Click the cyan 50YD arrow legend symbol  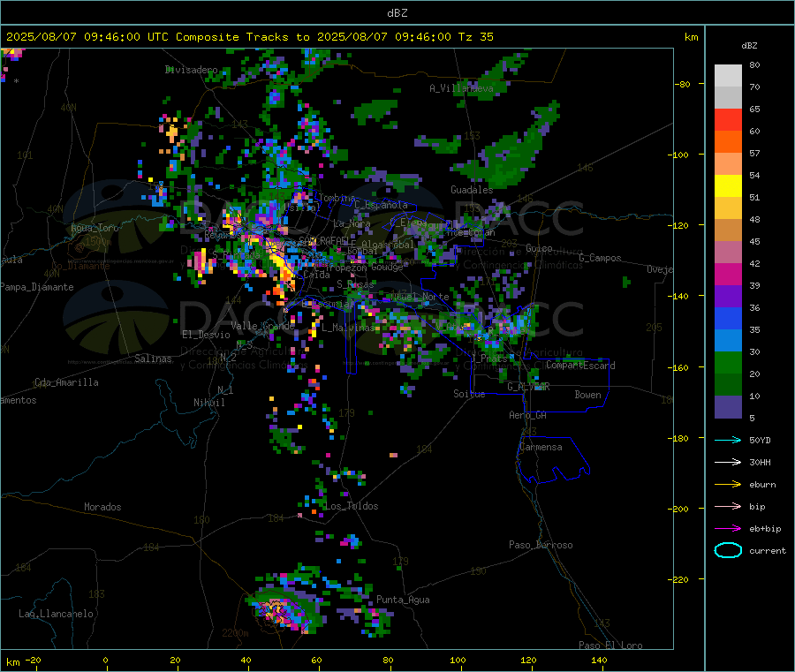click(x=728, y=440)
